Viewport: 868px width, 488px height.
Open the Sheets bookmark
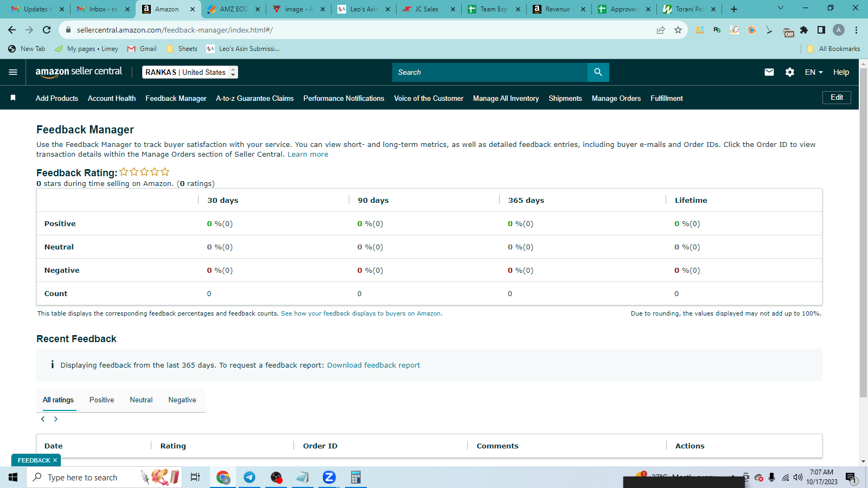(x=182, y=49)
